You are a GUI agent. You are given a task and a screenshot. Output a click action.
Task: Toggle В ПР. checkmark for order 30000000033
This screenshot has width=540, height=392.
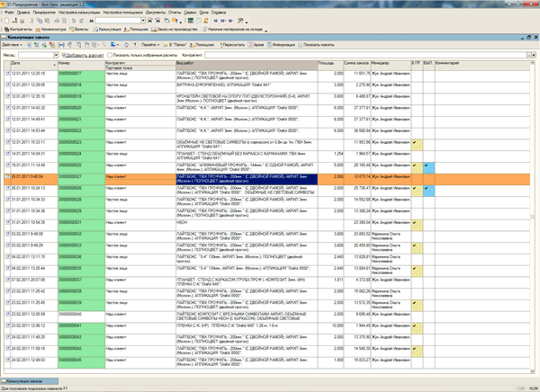417,248
